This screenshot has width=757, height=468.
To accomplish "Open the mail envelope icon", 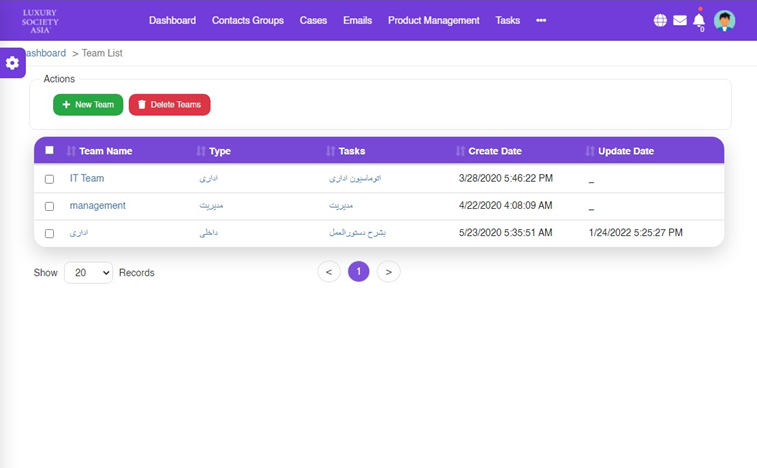I will [x=680, y=20].
